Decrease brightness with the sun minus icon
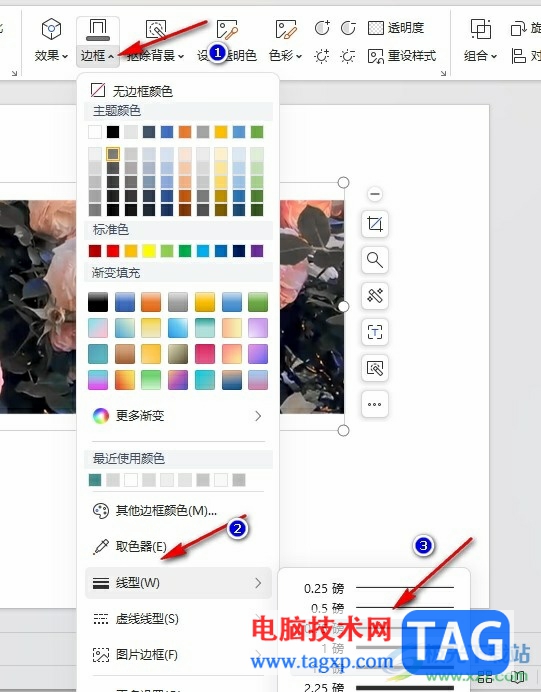 (x=348, y=56)
